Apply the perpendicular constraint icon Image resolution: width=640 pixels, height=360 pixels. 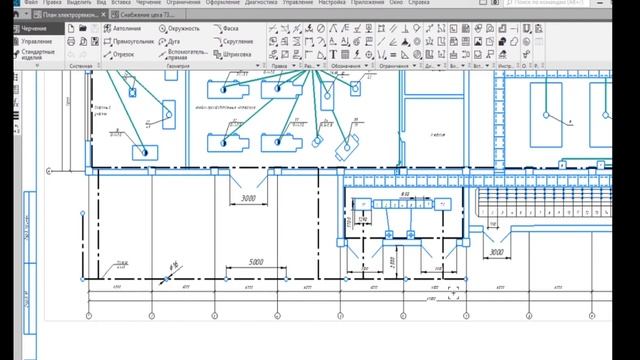click(x=405, y=29)
